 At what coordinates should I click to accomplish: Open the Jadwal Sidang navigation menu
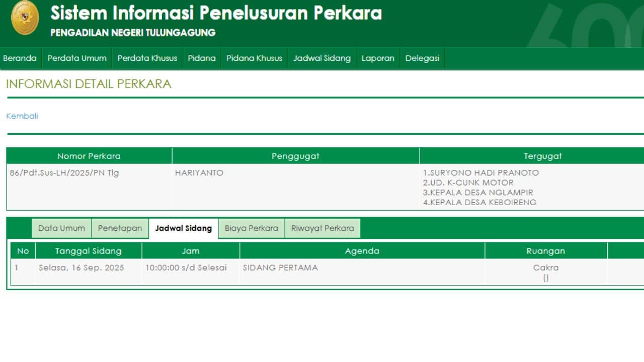click(x=321, y=58)
